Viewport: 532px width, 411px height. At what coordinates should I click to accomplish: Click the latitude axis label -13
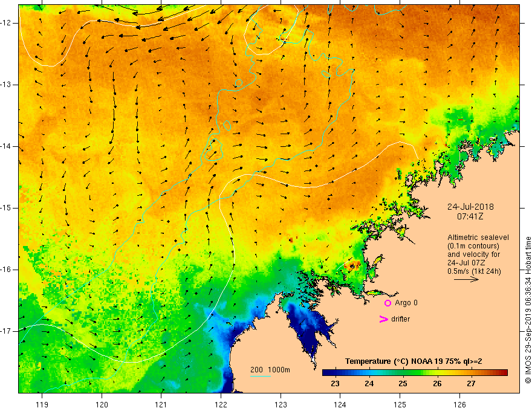(x=6, y=85)
